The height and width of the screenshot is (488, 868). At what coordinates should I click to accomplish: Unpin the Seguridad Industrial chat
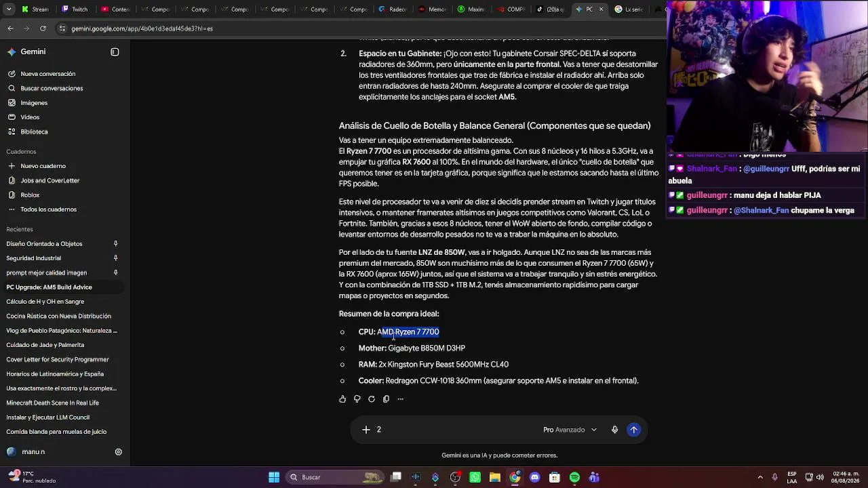(115, 258)
